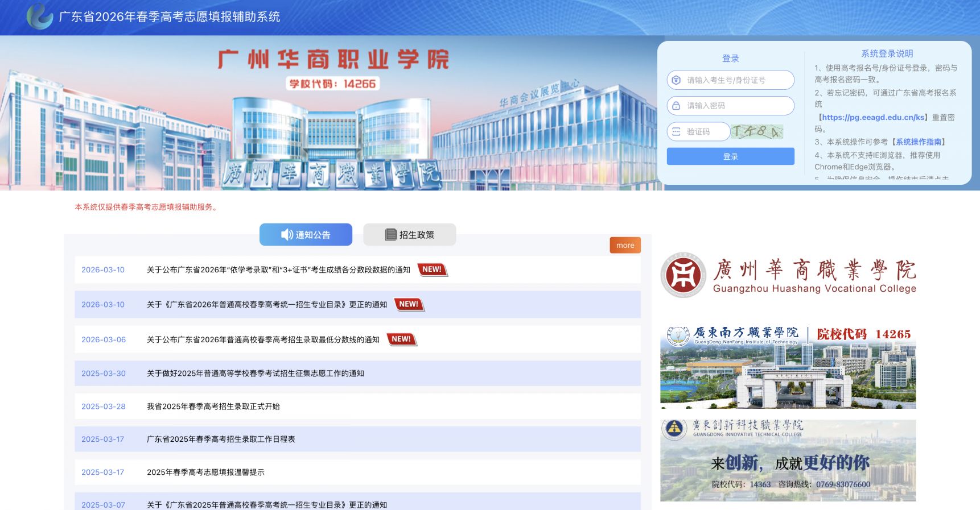Click the 广州华商职业学院 logo banner on the right
Viewport: 980px width, 510px height.
pos(788,276)
